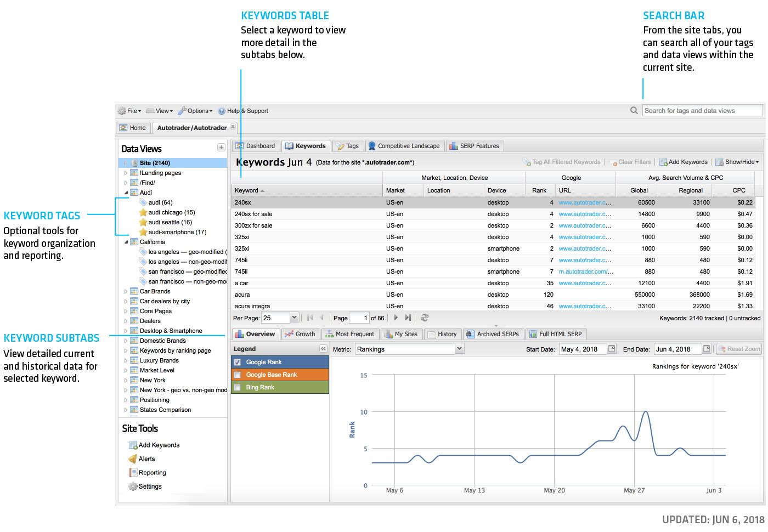Click the Reporting icon in Site Tools

pyautogui.click(x=133, y=472)
